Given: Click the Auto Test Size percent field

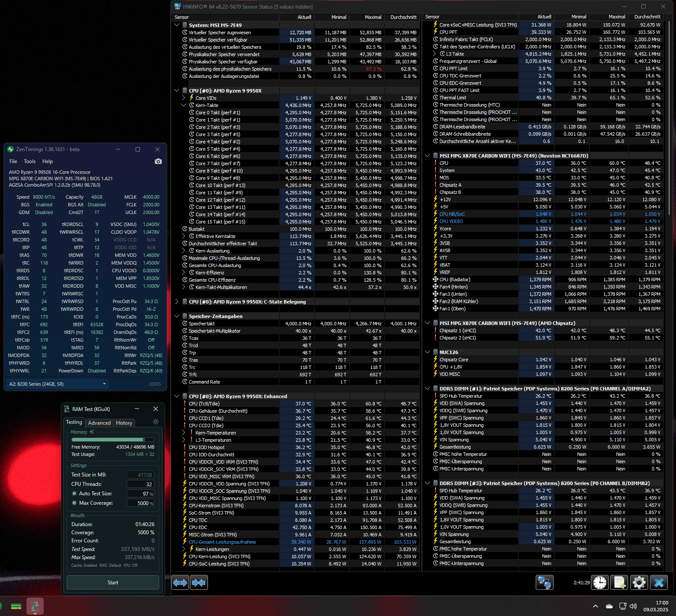Looking at the screenshot, I should pyautogui.click(x=140, y=494).
